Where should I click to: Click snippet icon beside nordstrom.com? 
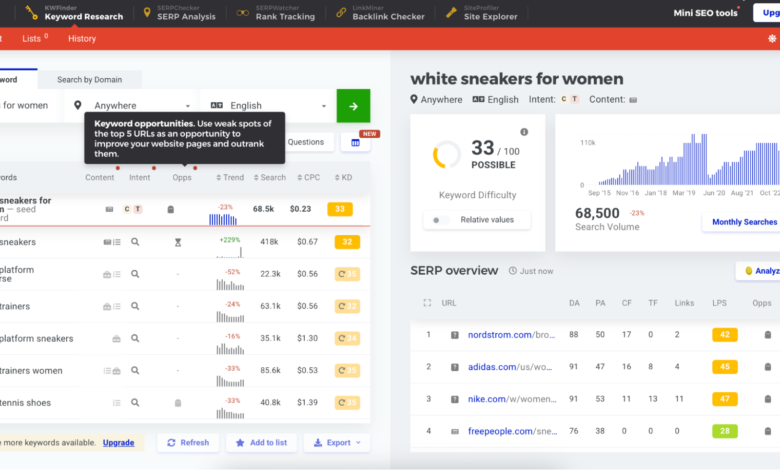(x=455, y=335)
